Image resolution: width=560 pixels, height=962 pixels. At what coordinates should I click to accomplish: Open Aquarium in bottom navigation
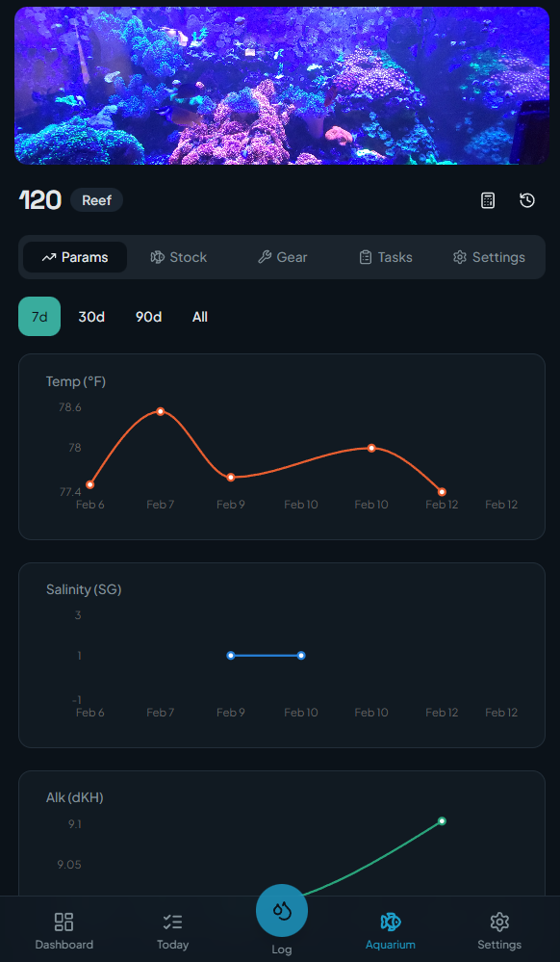pos(390,931)
